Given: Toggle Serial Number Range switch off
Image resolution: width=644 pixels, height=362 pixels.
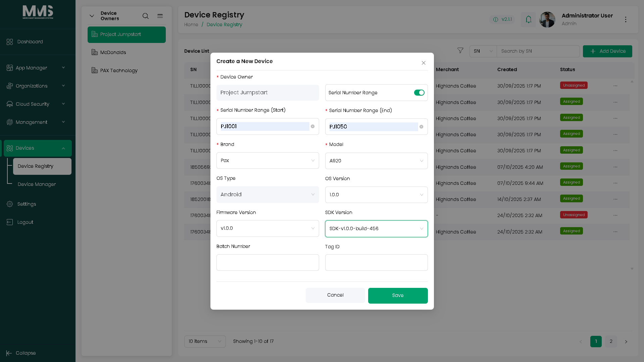Looking at the screenshot, I should click(x=419, y=93).
